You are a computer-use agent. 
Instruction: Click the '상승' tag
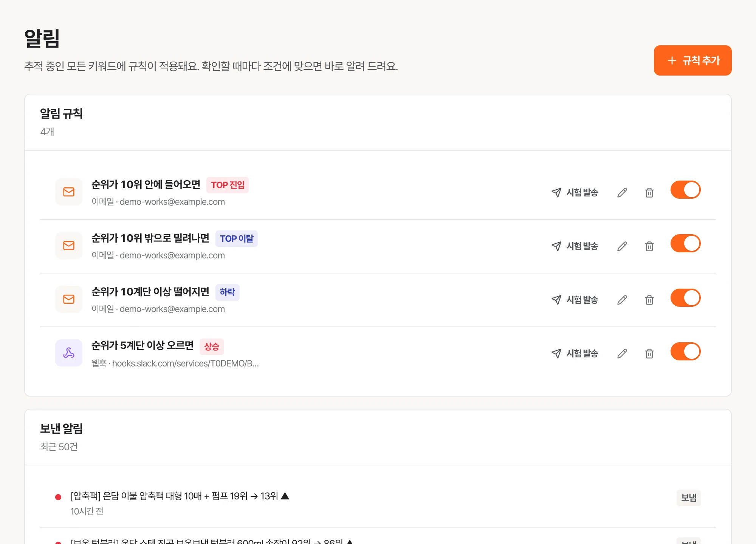tap(212, 347)
